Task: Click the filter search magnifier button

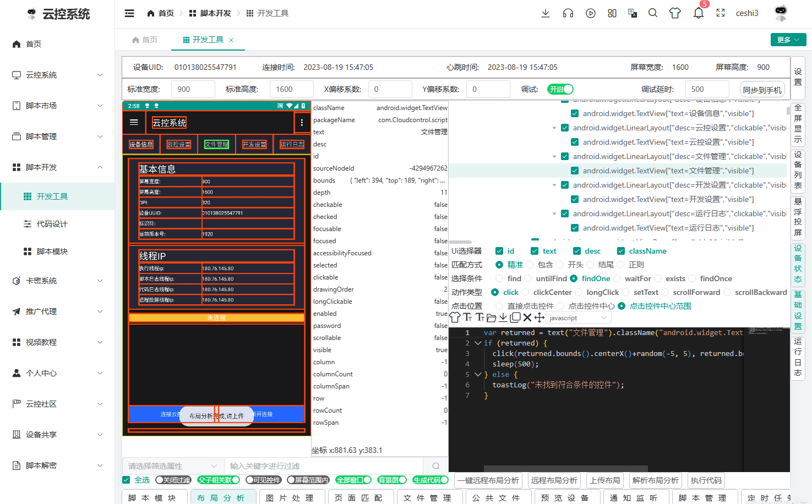Action: 436,466
